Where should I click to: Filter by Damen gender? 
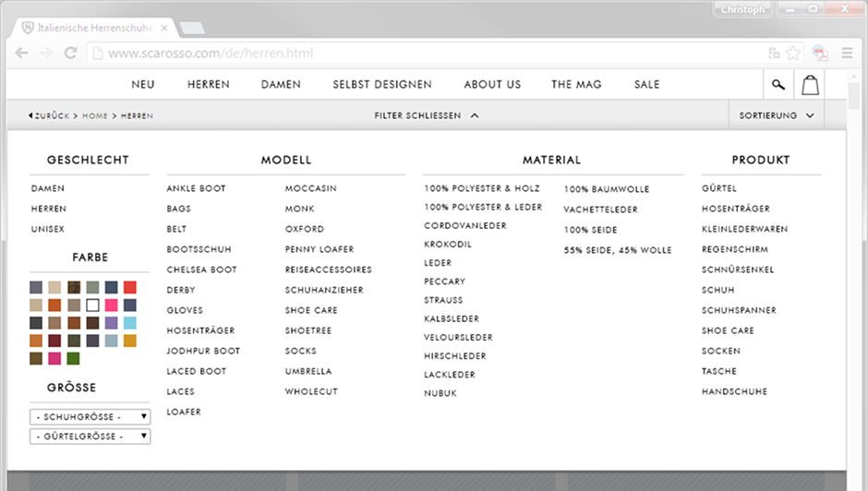pos(48,188)
